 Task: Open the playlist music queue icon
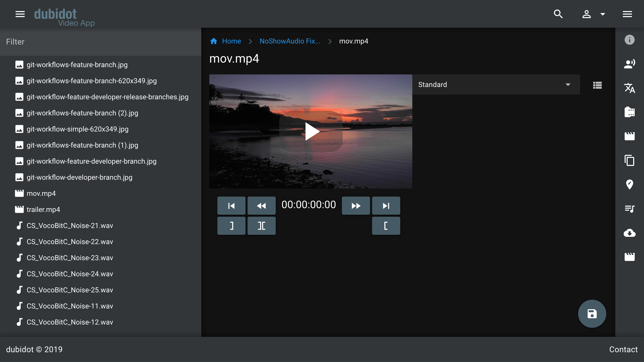tap(629, 209)
